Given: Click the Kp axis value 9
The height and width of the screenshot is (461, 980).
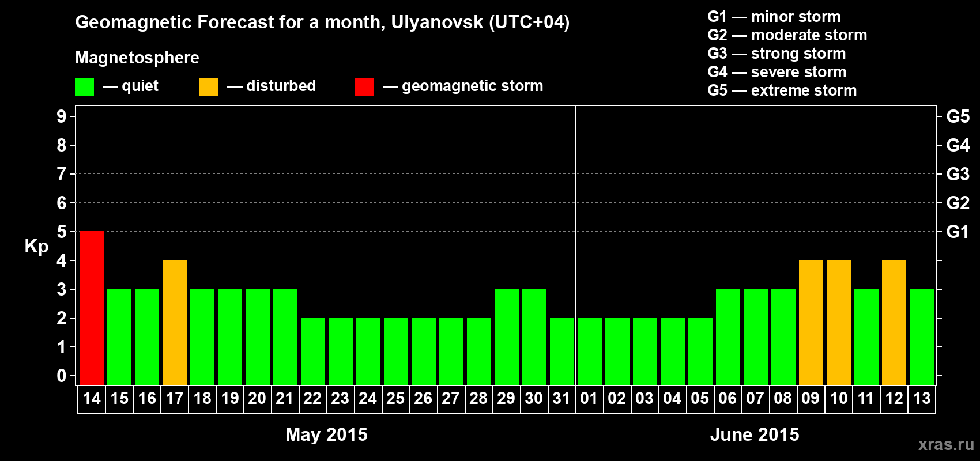Looking at the screenshot, I should tap(62, 116).
